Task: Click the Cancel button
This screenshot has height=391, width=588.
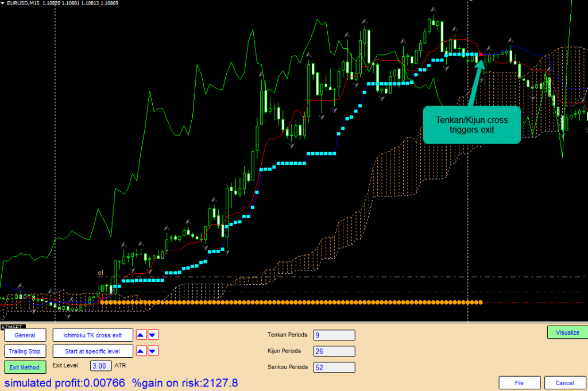Action: click(565, 383)
